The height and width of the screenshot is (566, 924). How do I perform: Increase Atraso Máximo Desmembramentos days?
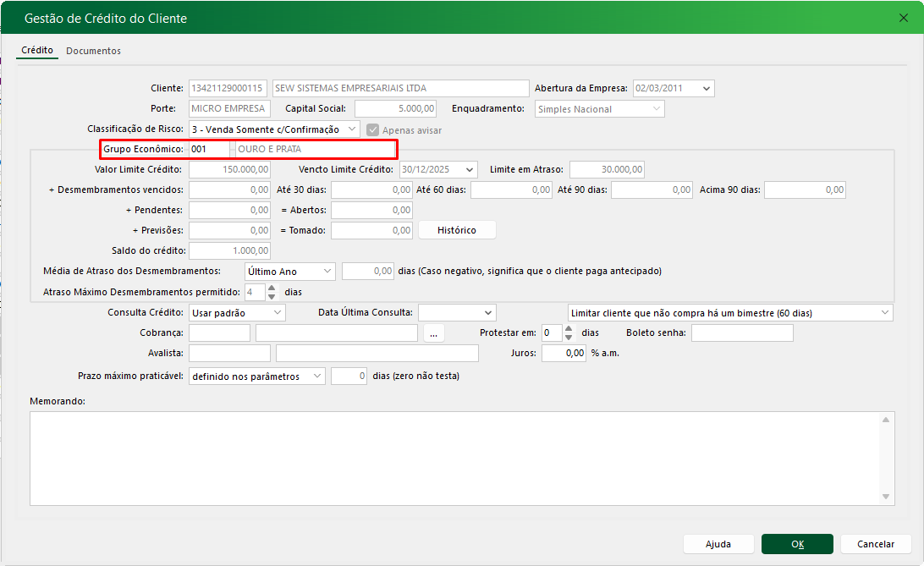[272, 288]
